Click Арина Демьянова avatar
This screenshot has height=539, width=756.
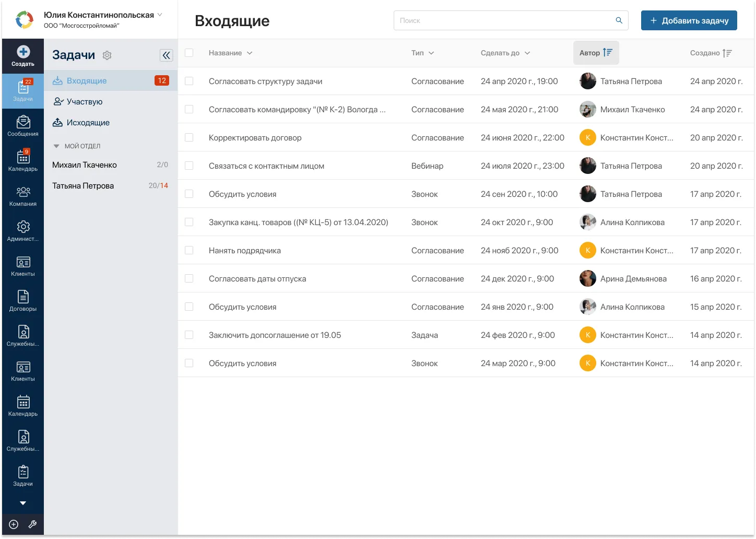(588, 278)
